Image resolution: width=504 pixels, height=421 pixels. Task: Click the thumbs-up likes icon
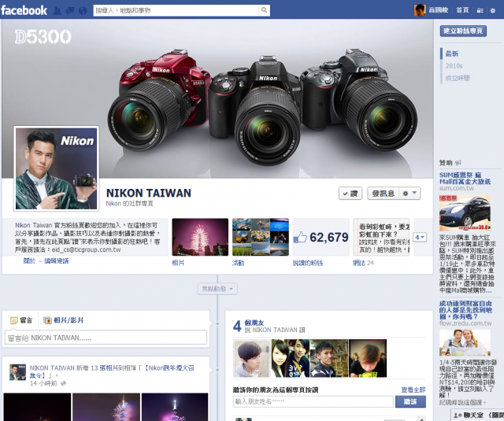(x=299, y=238)
